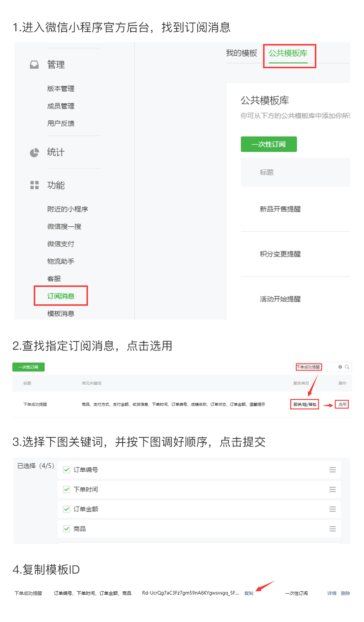Click the 统计 pie chart icon
364x622 pixels.
click(34, 152)
